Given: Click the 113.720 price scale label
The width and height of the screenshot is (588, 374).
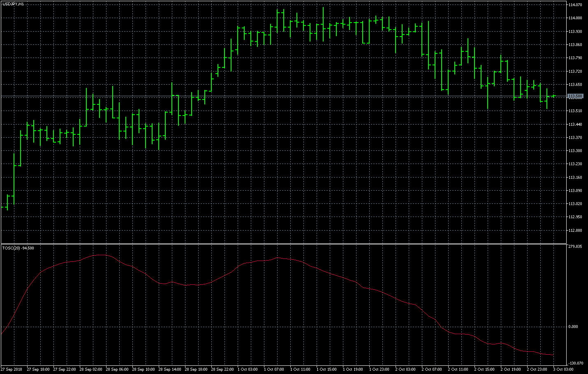Looking at the screenshot, I should pos(575,72).
